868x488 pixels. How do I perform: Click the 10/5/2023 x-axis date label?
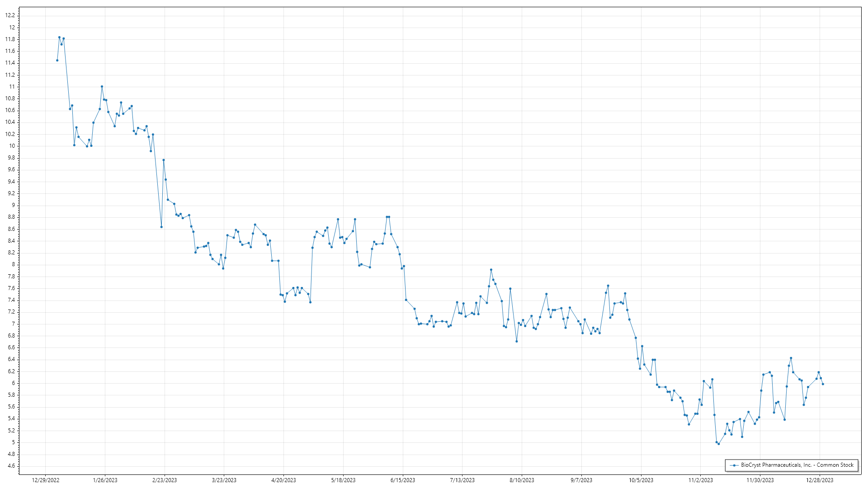click(x=641, y=480)
